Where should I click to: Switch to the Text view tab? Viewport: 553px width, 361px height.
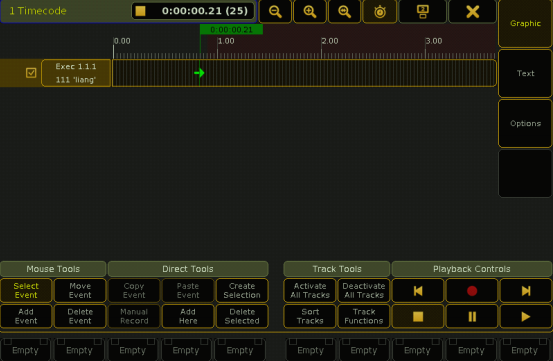tap(525, 73)
